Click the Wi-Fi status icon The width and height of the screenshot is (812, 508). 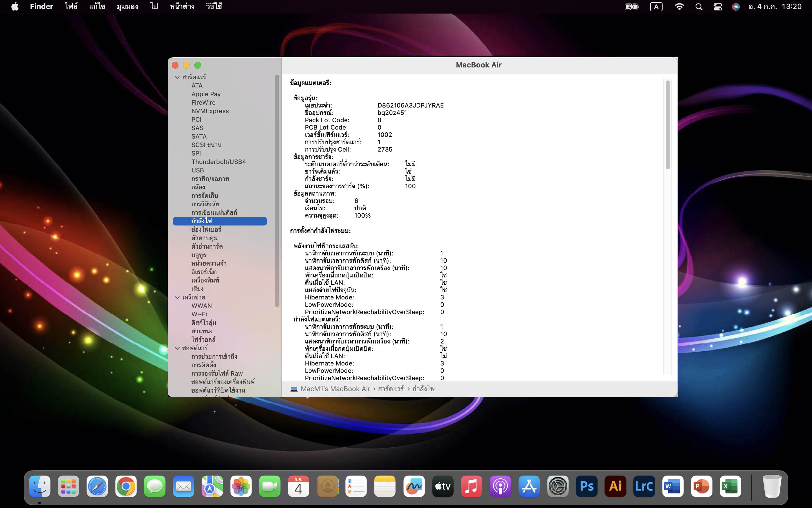point(679,7)
